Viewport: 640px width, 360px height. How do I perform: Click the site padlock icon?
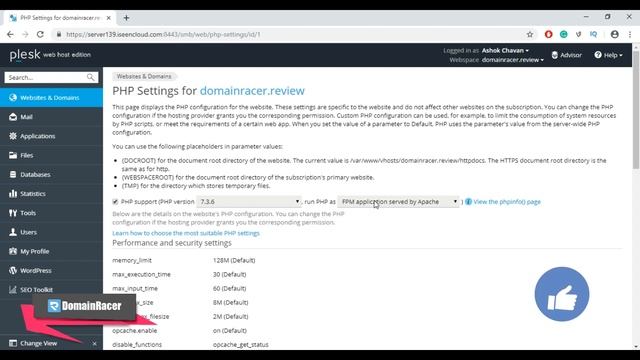[x=59, y=34]
